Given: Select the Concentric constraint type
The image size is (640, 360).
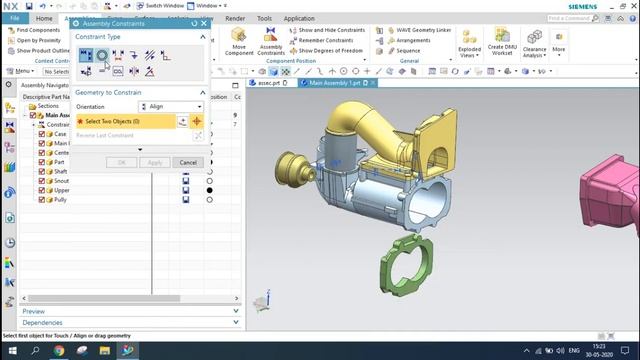Looking at the screenshot, I should pyautogui.click(x=102, y=55).
